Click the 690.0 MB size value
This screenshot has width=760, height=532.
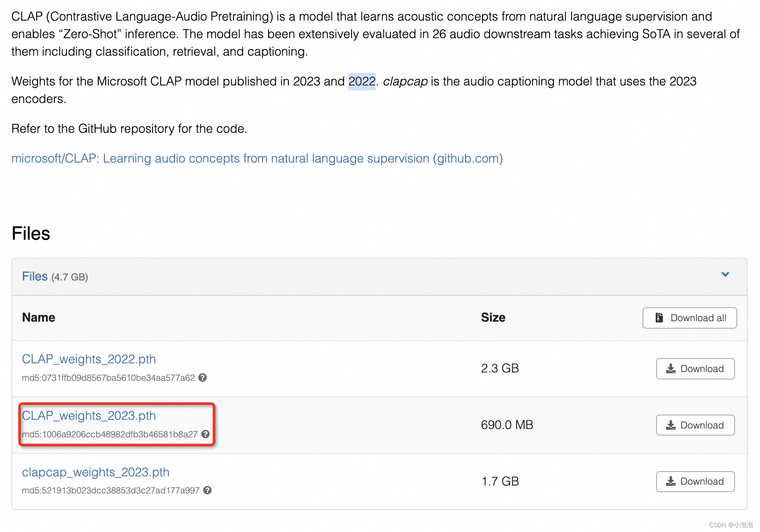(507, 425)
